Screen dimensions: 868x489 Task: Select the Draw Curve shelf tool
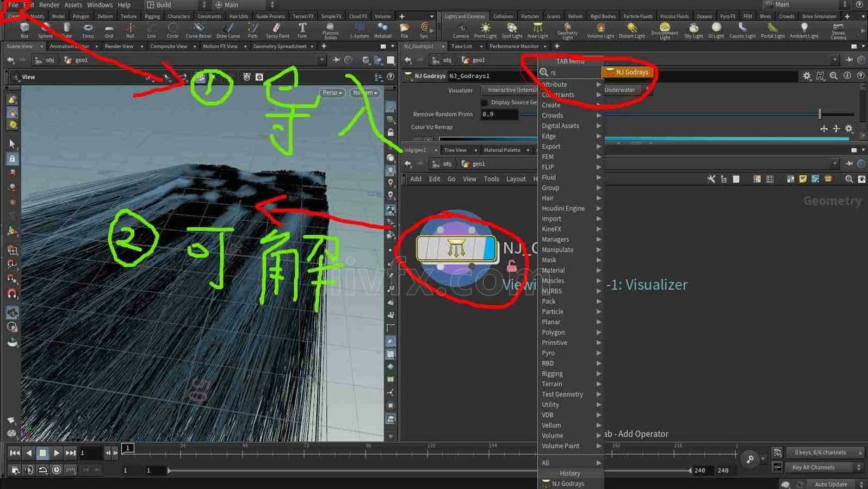pos(228,30)
